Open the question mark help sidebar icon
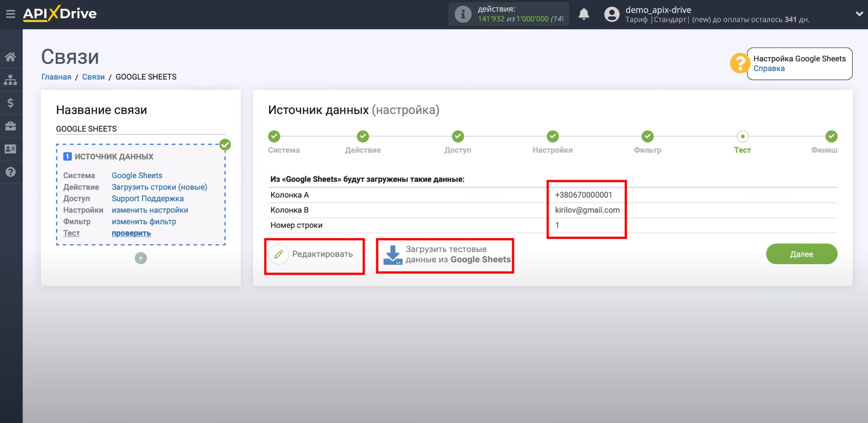868x423 pixels. [x=11, y=172]
